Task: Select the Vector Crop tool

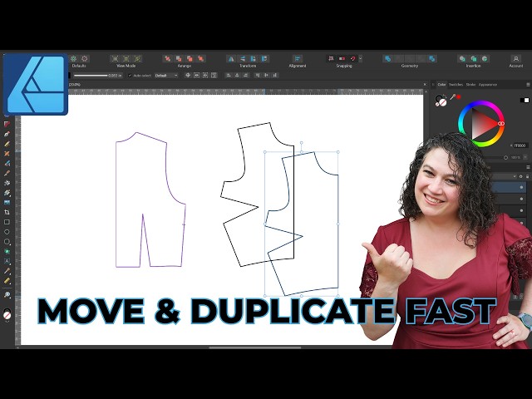Action: [7, 213]
